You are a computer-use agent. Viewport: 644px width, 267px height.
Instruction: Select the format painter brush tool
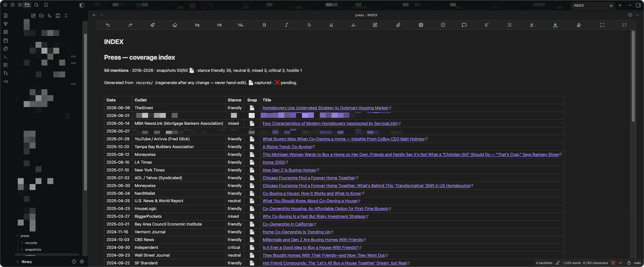click(x=152, y=25)
